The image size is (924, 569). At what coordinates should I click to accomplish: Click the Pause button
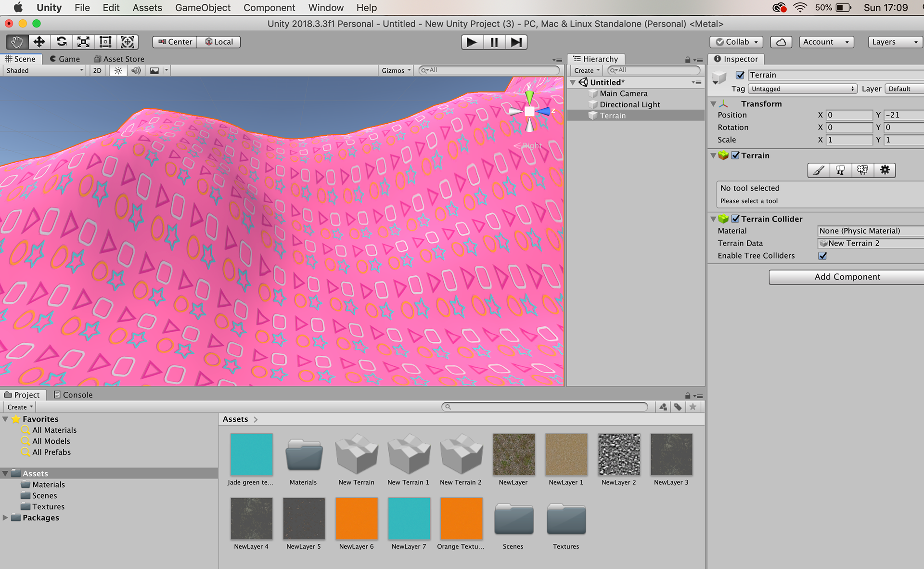(x=494, y=42)
